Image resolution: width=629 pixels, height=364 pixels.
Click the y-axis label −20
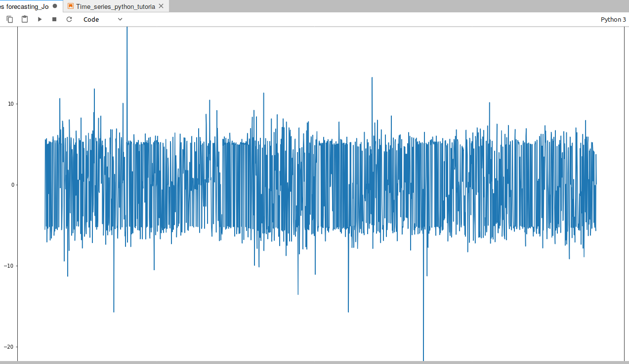click(10, 347)
